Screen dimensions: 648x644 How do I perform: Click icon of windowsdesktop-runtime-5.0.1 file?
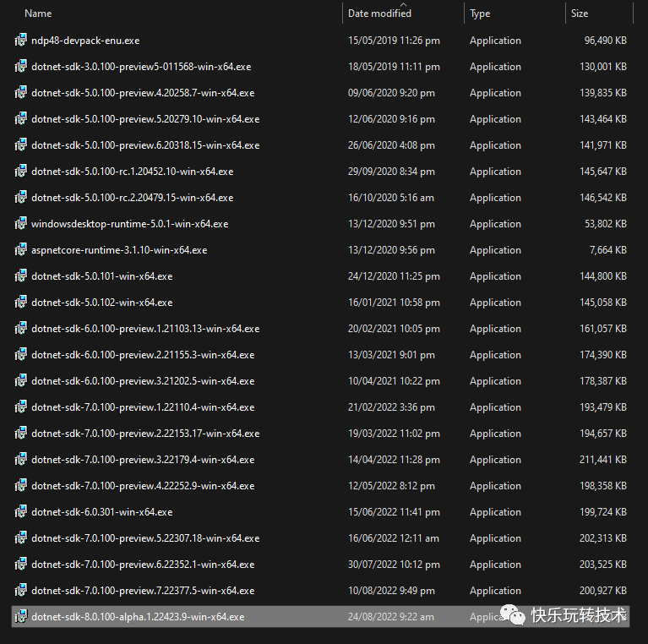click(20, 224)
